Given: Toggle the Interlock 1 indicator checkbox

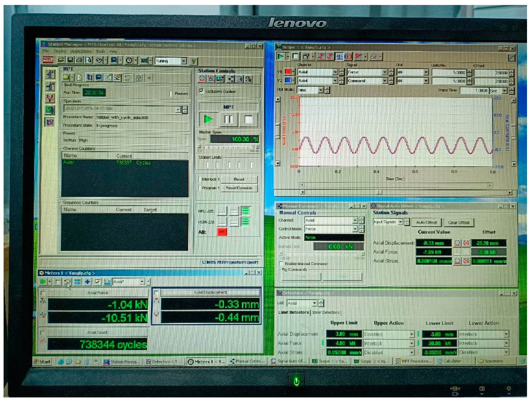Looking at the screenshot, I should coord(200,179).
